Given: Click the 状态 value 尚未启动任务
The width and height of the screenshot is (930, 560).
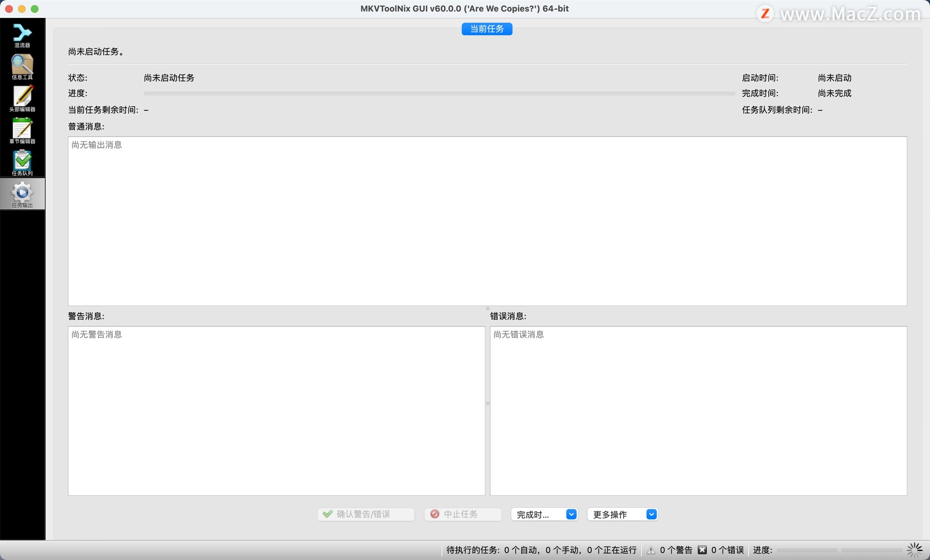Looking at the screenshot, I should click(x=169, y=78).
